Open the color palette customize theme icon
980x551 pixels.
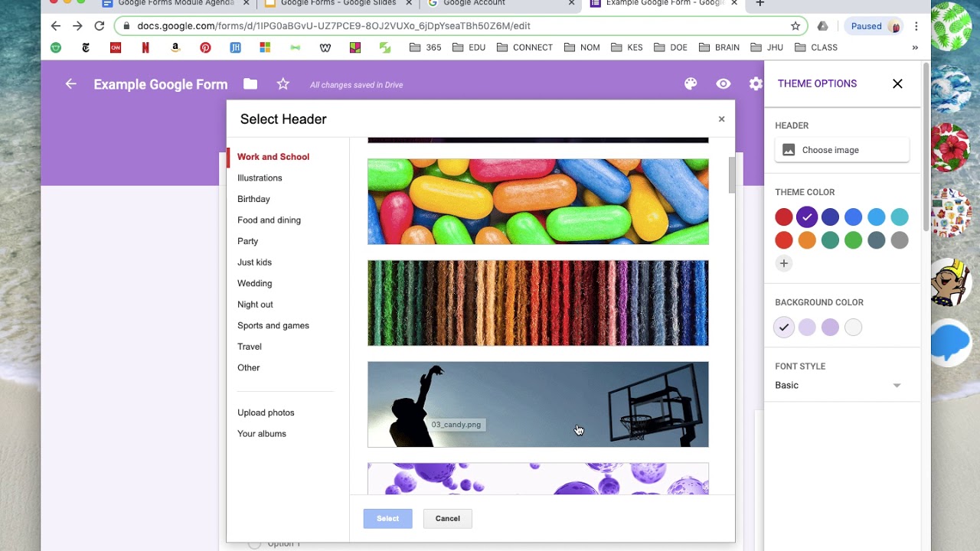point(691,84)
